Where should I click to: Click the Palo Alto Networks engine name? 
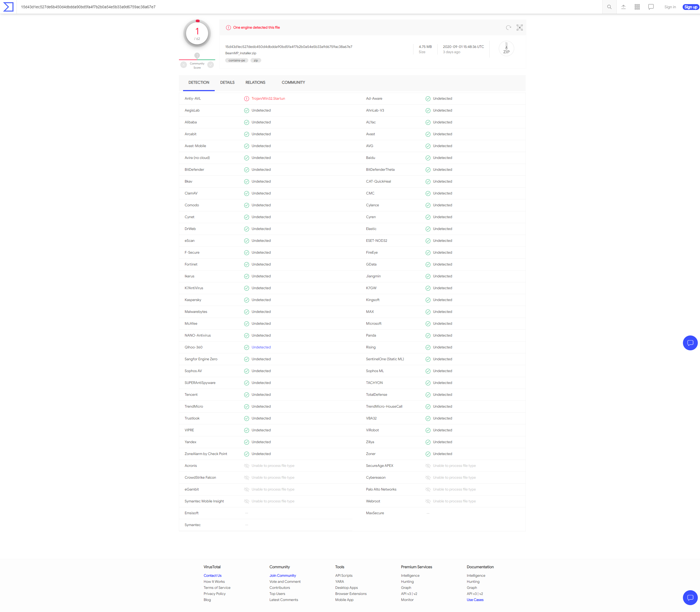pos(381,490)
